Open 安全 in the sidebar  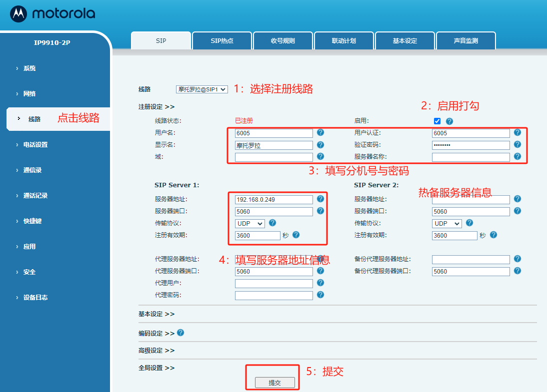tap(29, 272)
